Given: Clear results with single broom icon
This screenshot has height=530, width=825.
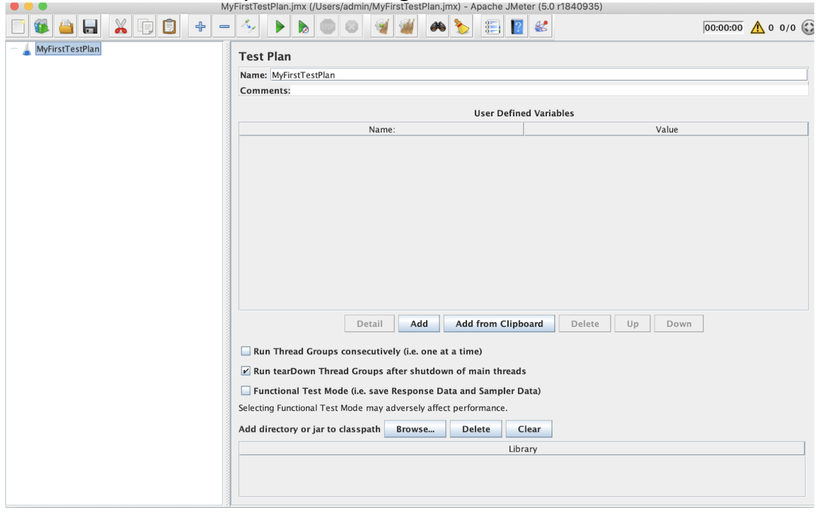Looking at the screenshot, I should pos(383,27).
